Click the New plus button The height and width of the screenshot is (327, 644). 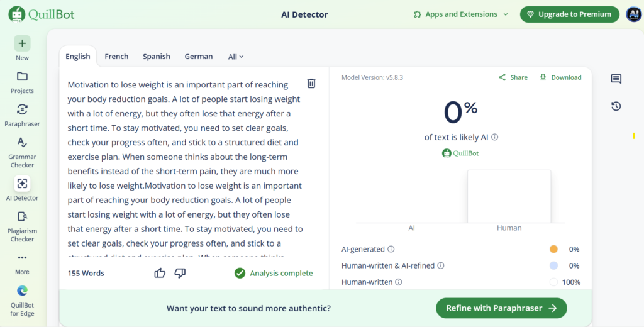tap(22, 43)
